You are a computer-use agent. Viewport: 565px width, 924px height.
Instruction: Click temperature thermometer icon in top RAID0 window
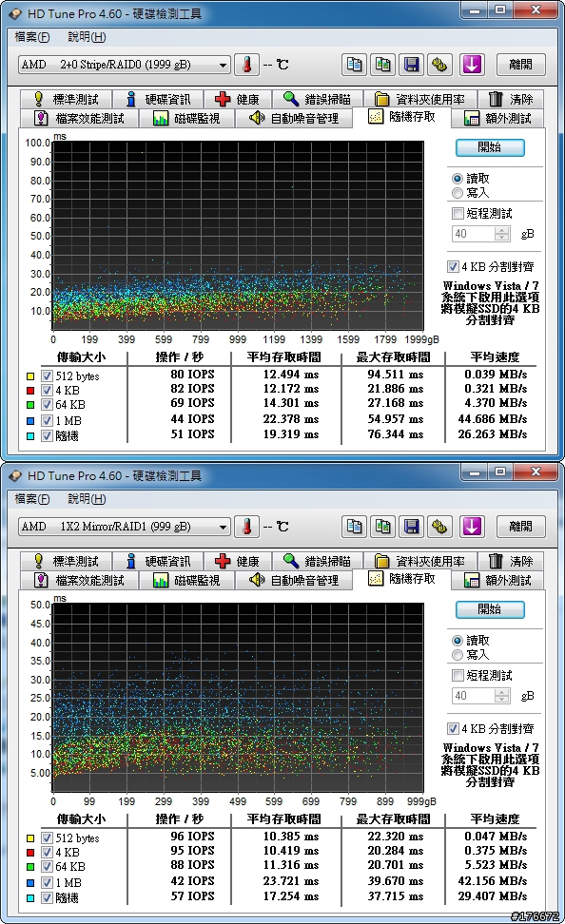pos(246,65)
